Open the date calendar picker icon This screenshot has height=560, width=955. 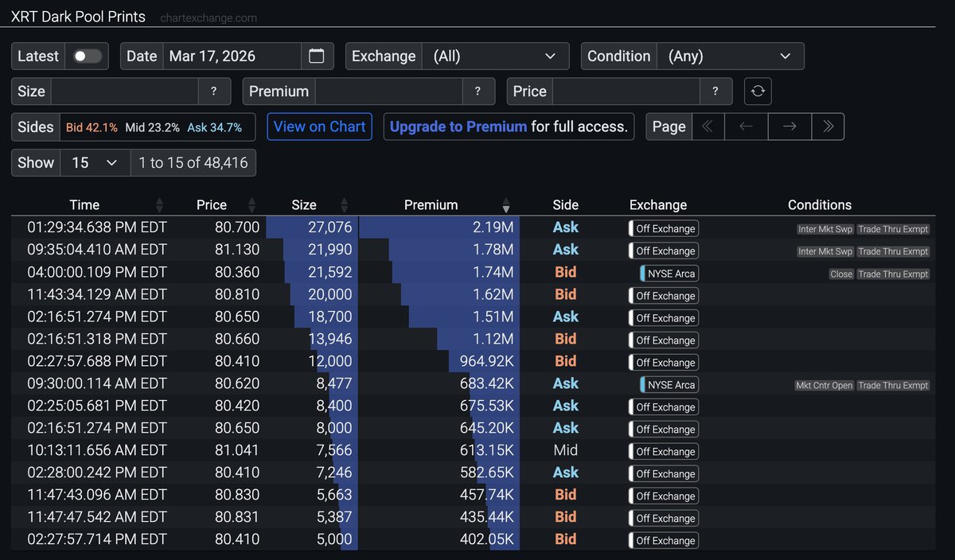click(x=316, y=56)
